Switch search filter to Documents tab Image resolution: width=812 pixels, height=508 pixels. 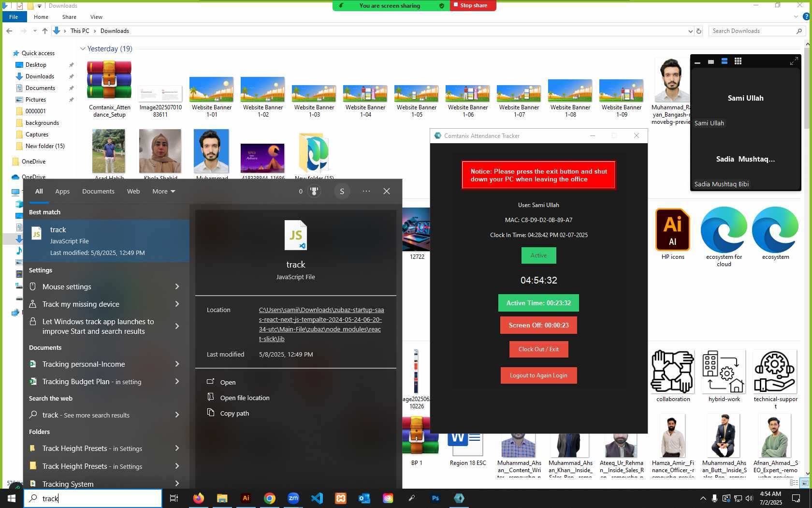[98, 192]
